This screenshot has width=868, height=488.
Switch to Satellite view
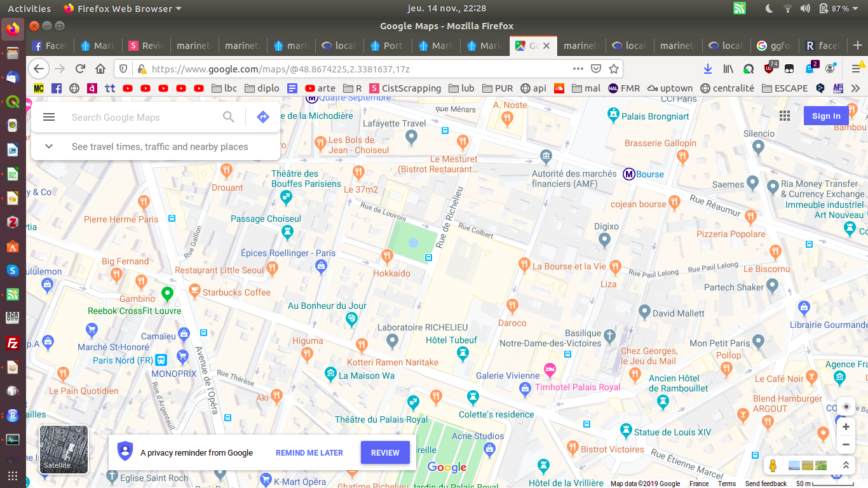(x=64, y=449)
